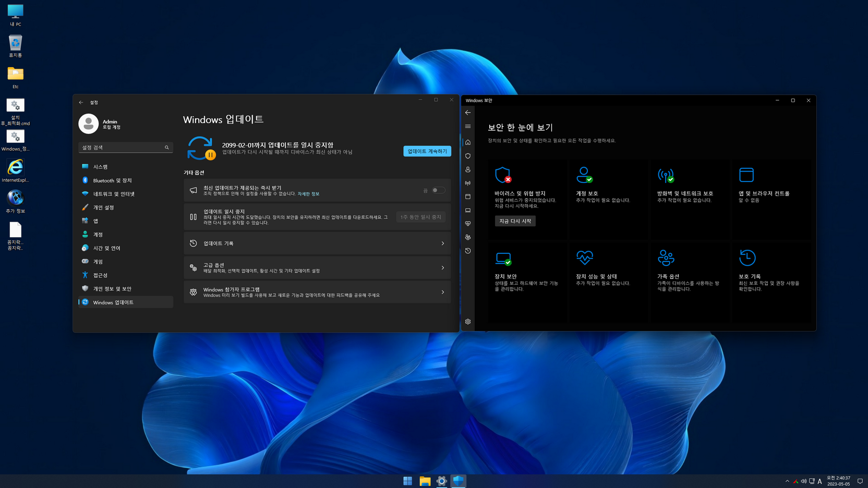The image size is (868, 488).
Task: Click back arrow in 설정 window
Action: coord(81,102)
